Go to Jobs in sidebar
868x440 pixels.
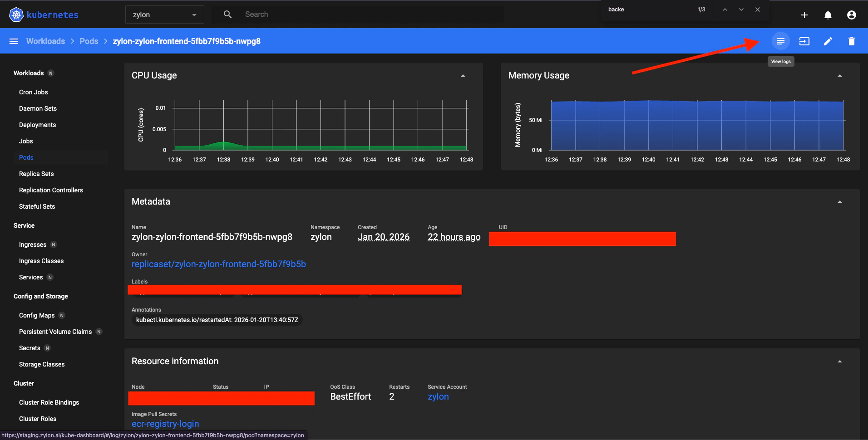pos(26,141)
